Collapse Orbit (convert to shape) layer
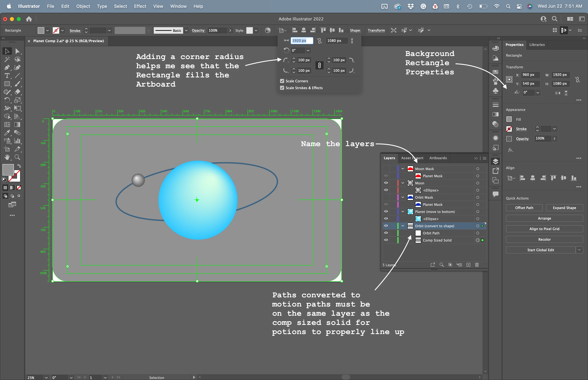 pos(403,226)
